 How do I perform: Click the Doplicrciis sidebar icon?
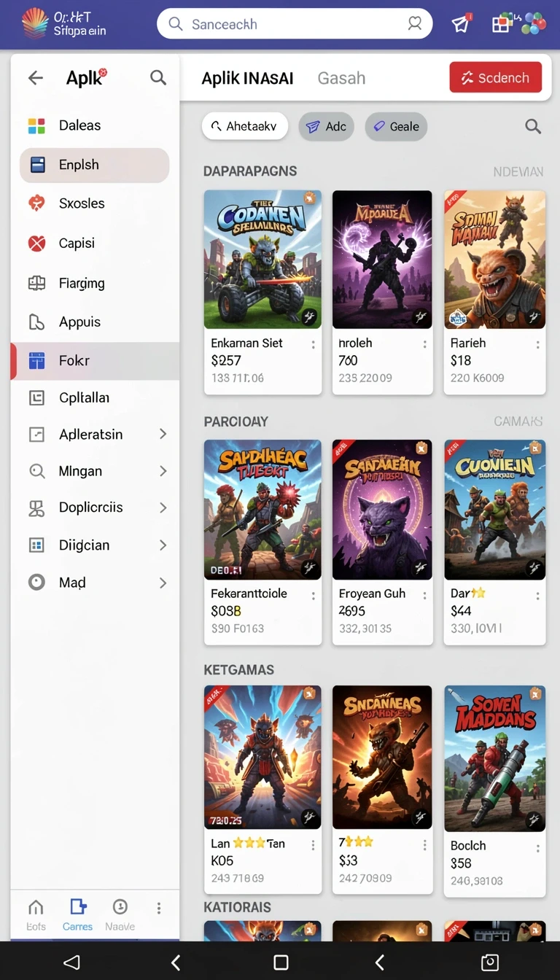pyautogui.click(x=36, y=507)
